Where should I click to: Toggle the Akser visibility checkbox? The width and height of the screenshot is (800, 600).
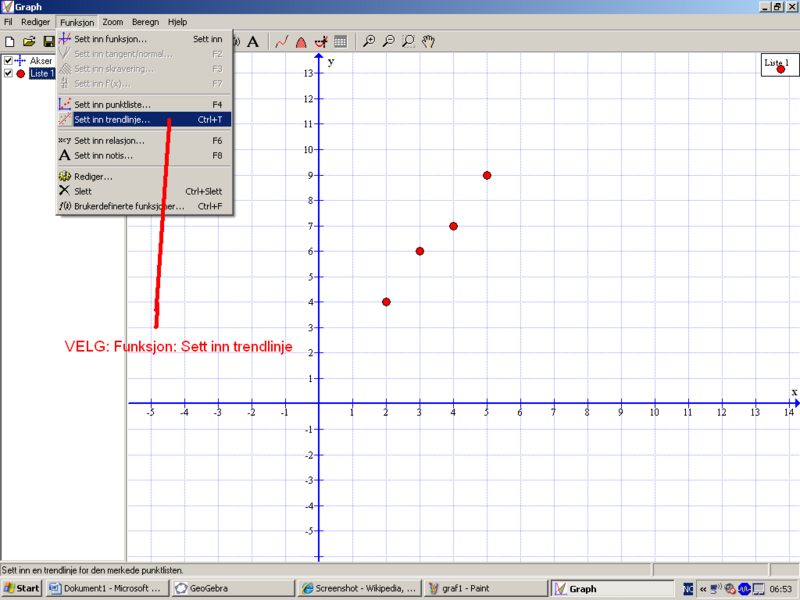tap(8, 61)
